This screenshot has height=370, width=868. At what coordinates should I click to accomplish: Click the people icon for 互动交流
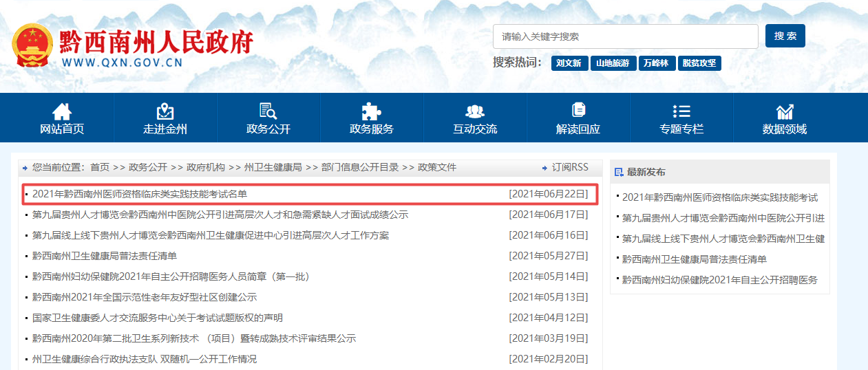coord(475,111)
